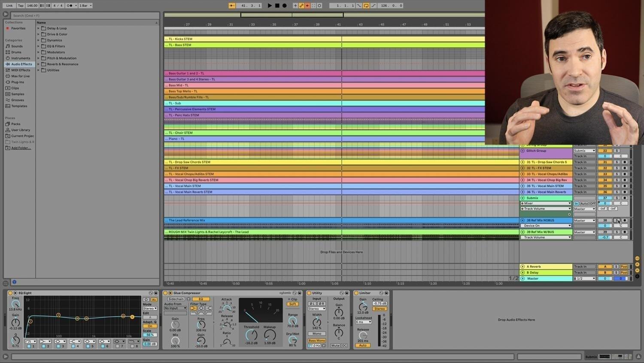
Task: Click the Utility left phase invert button
Action: click(x=313, y=304)
